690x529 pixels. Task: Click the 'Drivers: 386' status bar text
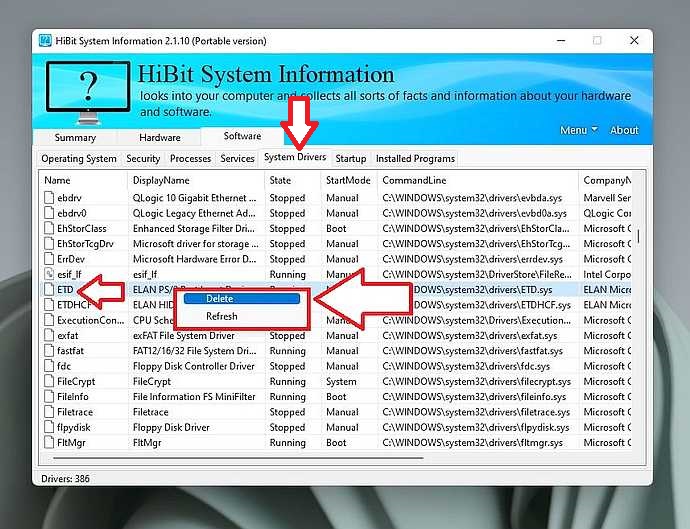tap(65, 479)
